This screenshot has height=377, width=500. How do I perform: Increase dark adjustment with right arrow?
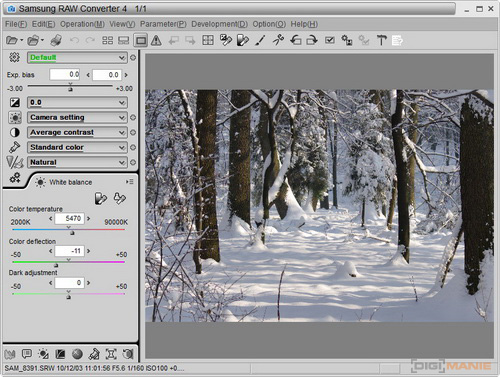point(89,283)
